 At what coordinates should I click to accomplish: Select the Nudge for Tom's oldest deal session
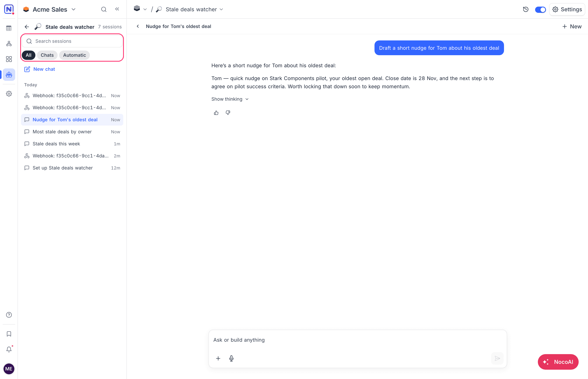72,120
